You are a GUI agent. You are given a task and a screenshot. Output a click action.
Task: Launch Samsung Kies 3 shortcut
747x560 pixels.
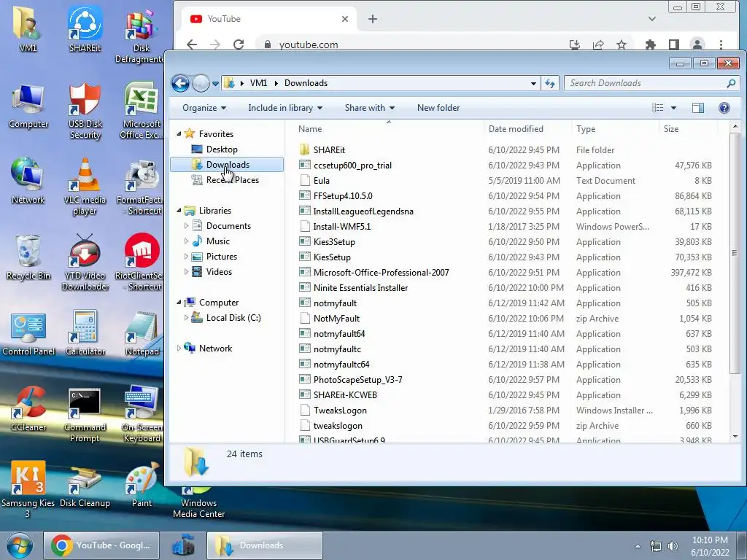(x=28, y=489)
